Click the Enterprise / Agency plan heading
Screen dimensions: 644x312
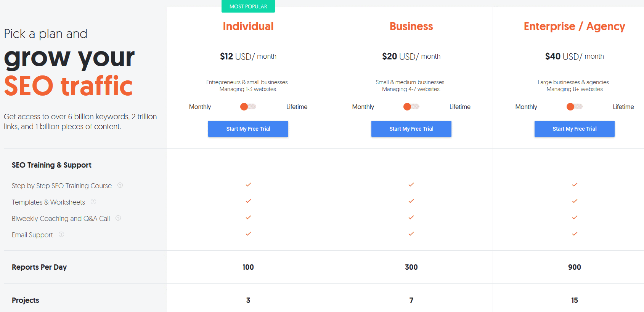(575, 27)
